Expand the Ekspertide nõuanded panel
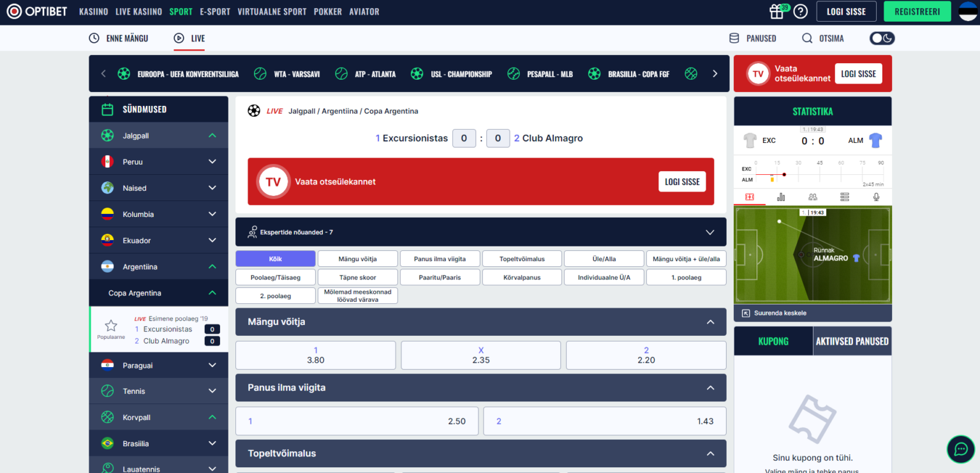 710,232
